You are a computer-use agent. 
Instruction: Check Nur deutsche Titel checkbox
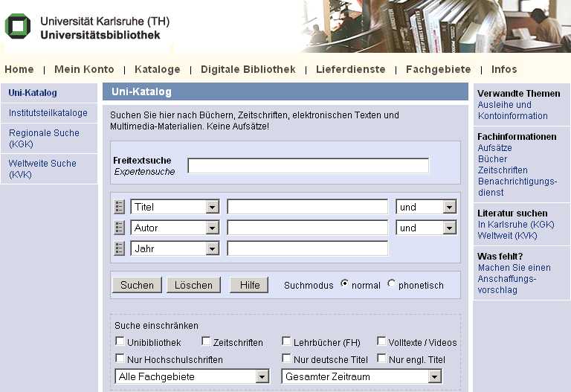(x=286, y=358)
